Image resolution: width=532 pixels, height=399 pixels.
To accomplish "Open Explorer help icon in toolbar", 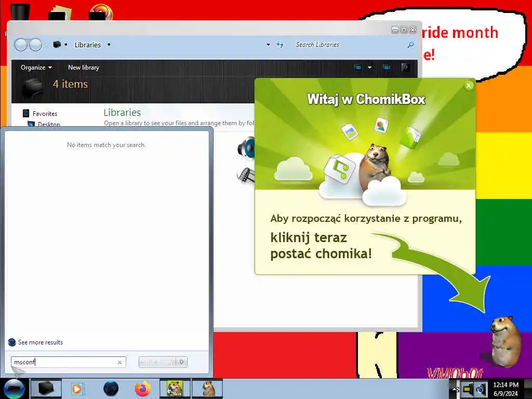I will pyautogui.click(x=405, y=67).
